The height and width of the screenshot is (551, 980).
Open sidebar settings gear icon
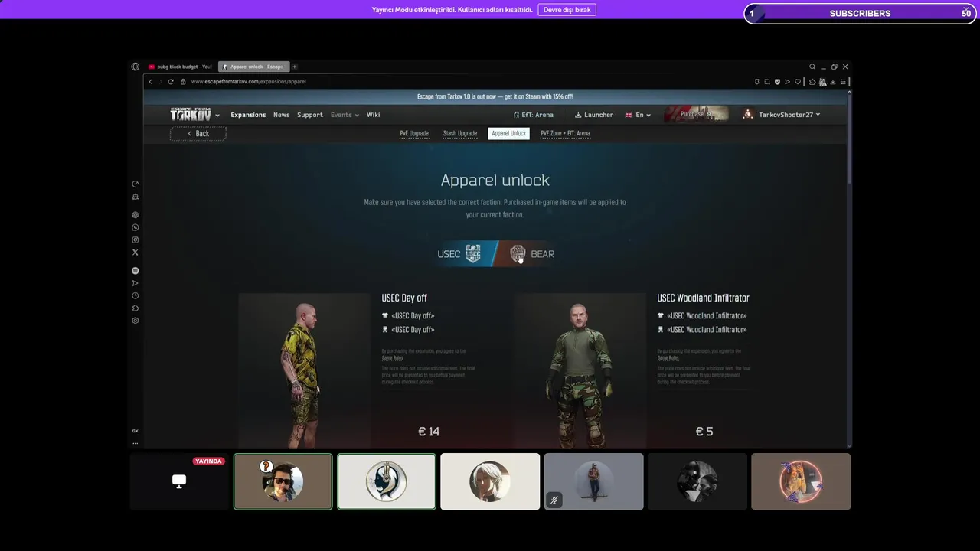136,321
